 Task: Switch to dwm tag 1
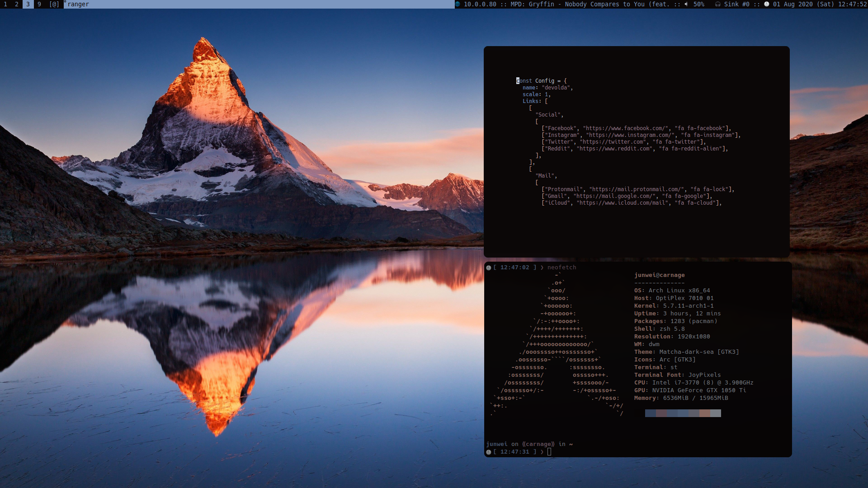point(5,4)
